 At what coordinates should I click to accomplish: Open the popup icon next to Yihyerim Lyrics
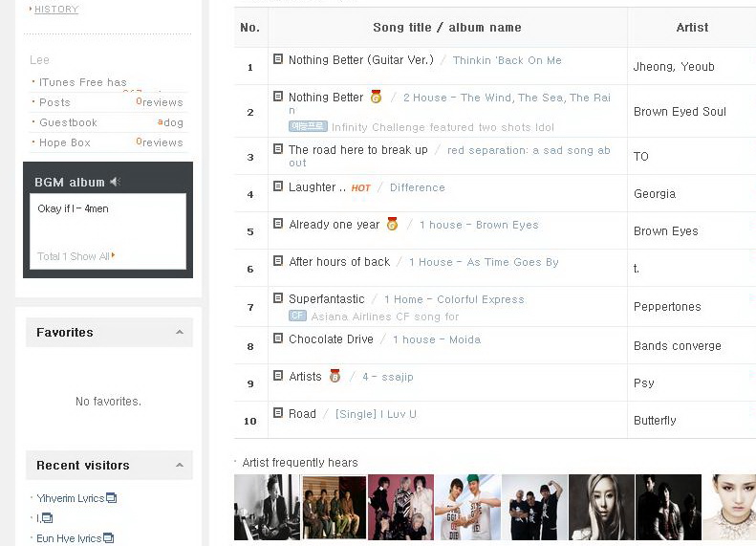112,497
